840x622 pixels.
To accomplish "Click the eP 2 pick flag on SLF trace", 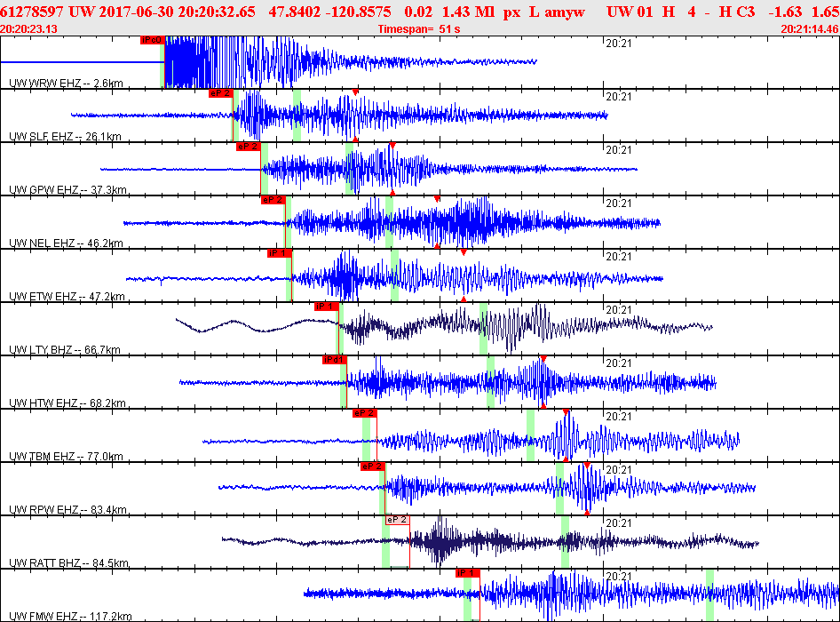I will 220,93.
